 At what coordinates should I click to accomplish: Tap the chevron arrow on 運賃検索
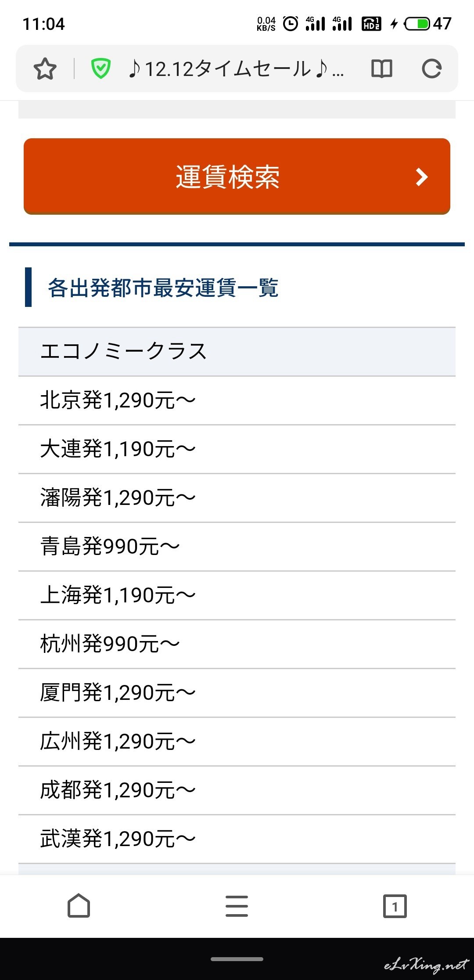pyautogui.click(x=422, y=177)
